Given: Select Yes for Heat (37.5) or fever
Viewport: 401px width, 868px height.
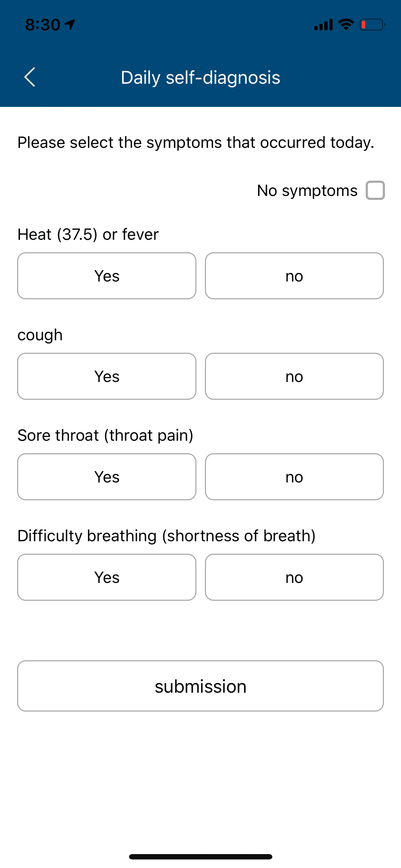Looking at the screenshot, I should coord(107,276).
